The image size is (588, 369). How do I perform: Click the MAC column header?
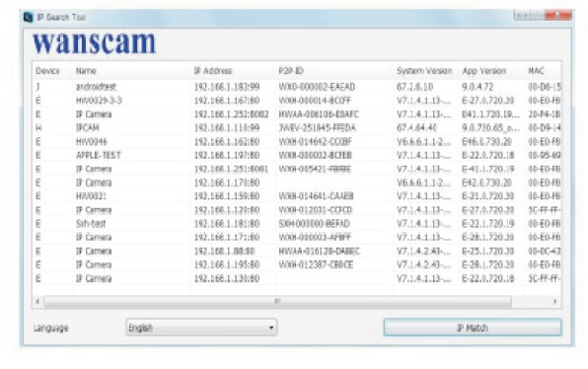(536, 71)
